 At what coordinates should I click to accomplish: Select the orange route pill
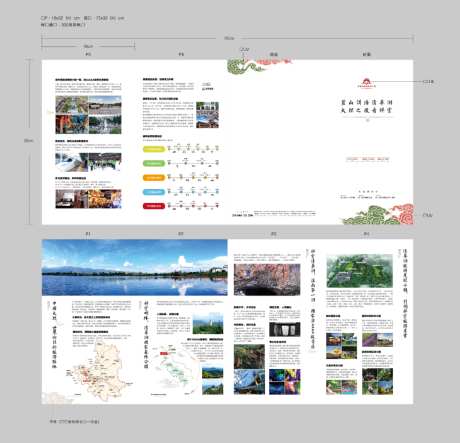[154, 178]
